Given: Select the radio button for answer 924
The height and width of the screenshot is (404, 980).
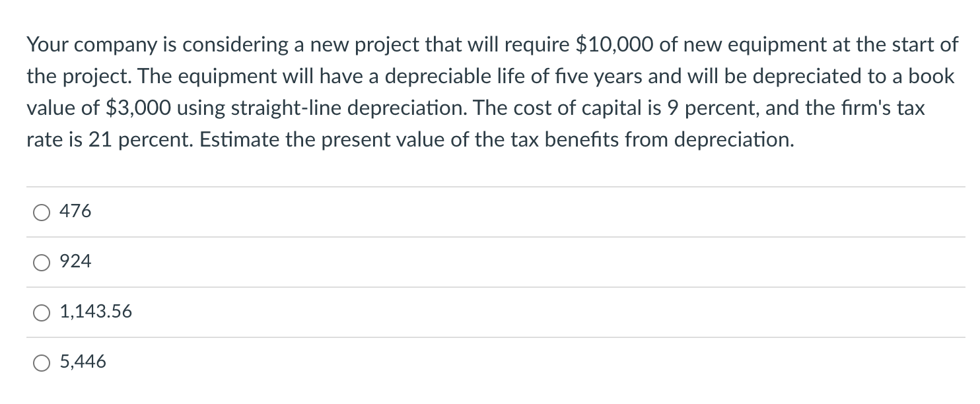Looking at the screenshot, I should click(x=41, y=261).
